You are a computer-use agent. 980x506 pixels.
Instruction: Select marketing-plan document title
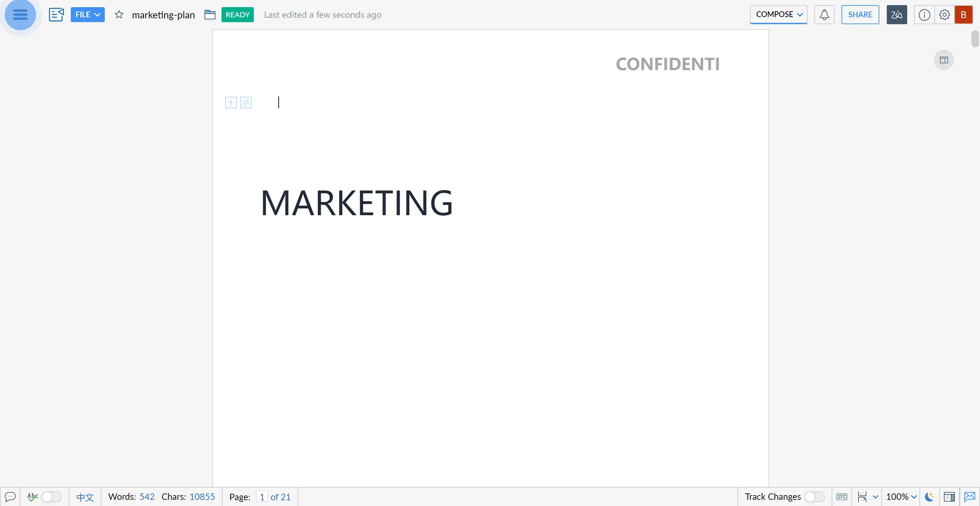[163, 14]
